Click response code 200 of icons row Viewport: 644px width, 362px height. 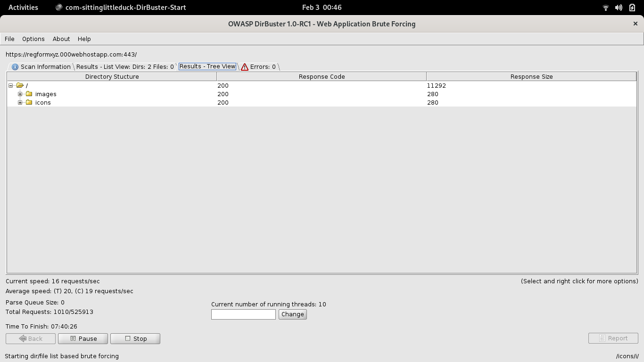[223, 102]
